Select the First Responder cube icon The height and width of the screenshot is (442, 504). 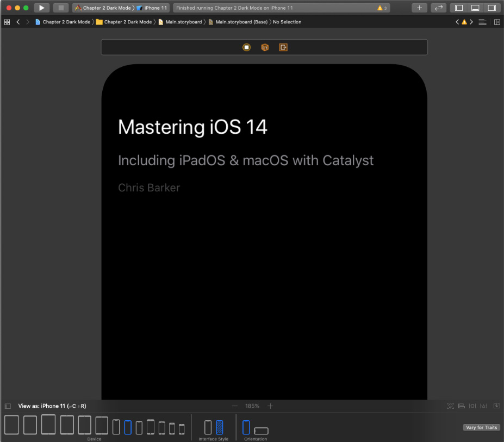pyautogui.click(x=265, y=47)
